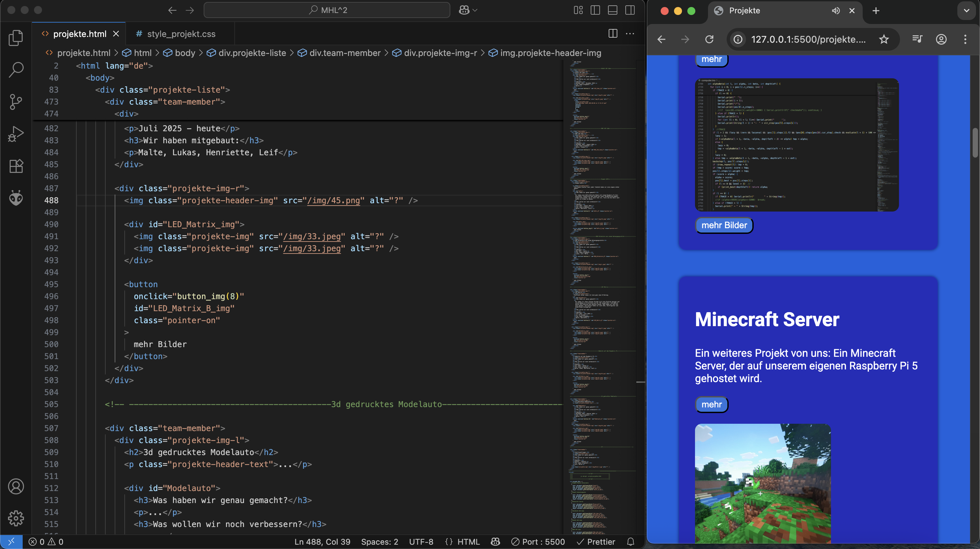Open Run and Debug view
Image resolution: width=980 pixels, height=549 pixels.
16,134
